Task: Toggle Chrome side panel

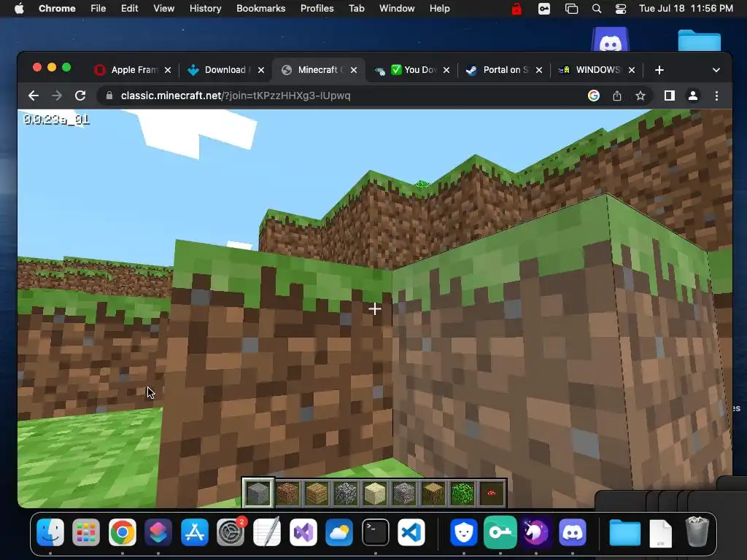Action: pyautogui.click(x=670, y=96)
